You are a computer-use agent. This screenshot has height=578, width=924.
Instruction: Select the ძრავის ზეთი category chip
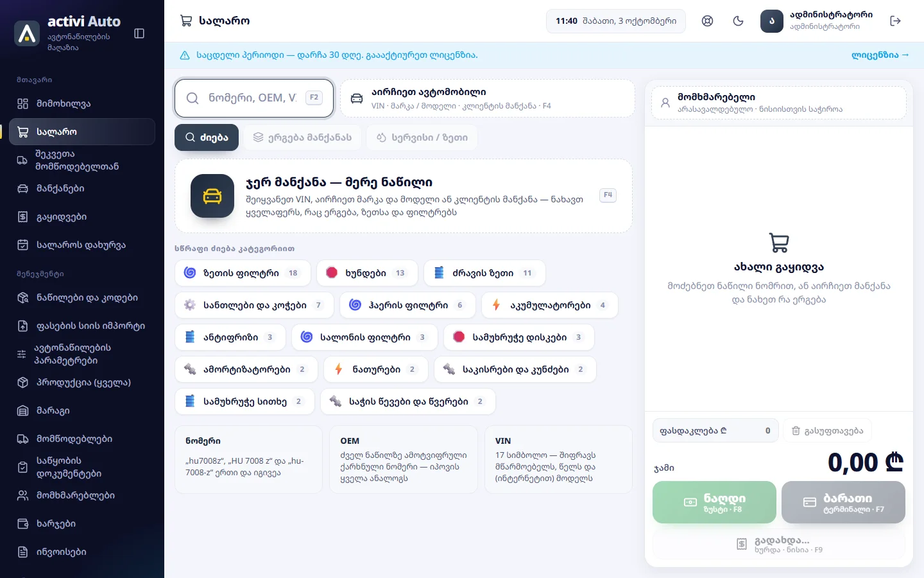[x=484, y=273]
